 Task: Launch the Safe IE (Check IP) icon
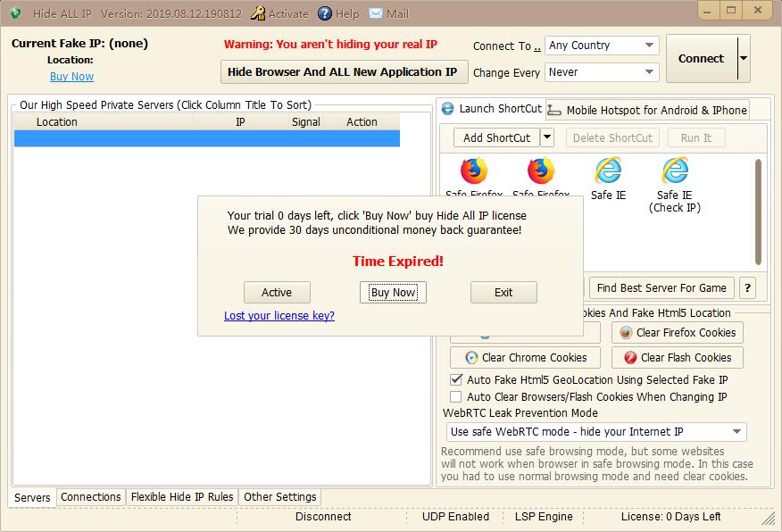click(x=675, y=170)
